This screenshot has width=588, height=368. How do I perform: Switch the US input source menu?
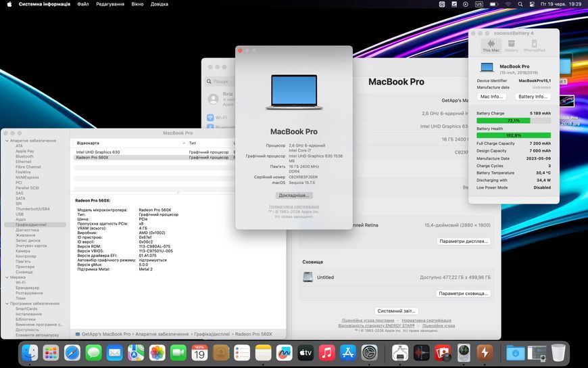pos(479,4)
